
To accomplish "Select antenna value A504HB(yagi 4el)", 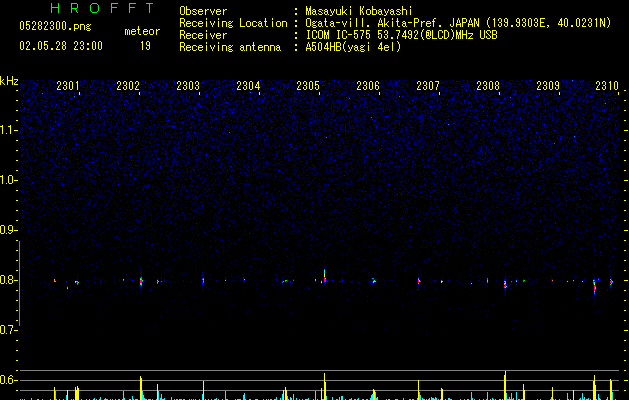I will 353,47.
